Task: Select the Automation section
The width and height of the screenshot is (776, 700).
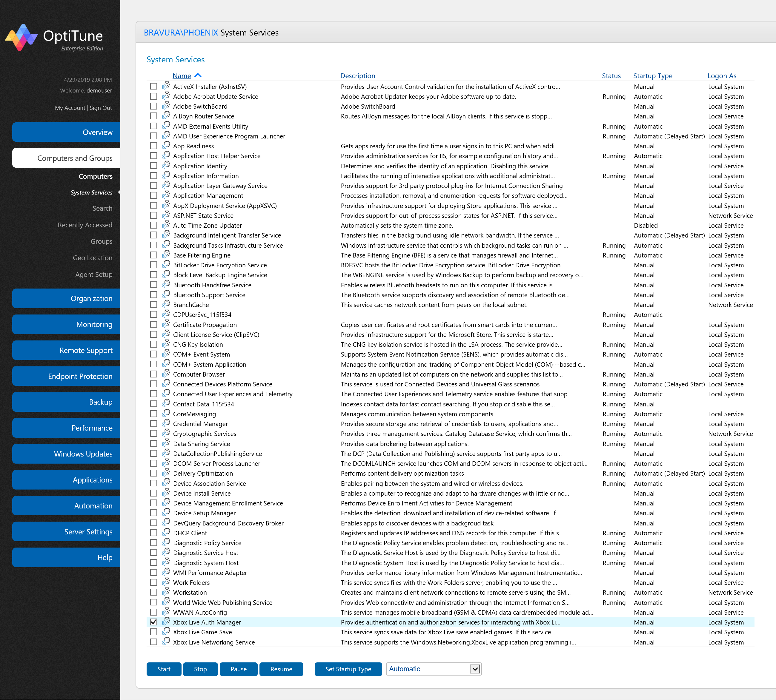Action: click(66, 506)
